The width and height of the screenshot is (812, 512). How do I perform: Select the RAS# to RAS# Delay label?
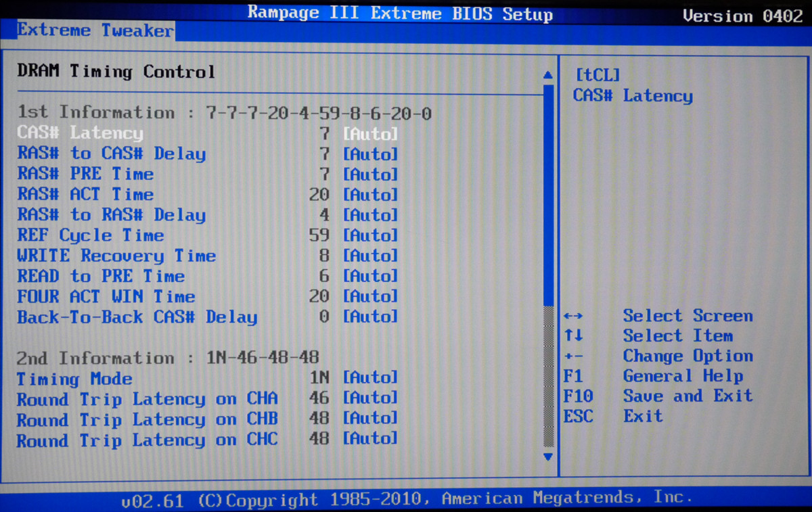[112, 215]
